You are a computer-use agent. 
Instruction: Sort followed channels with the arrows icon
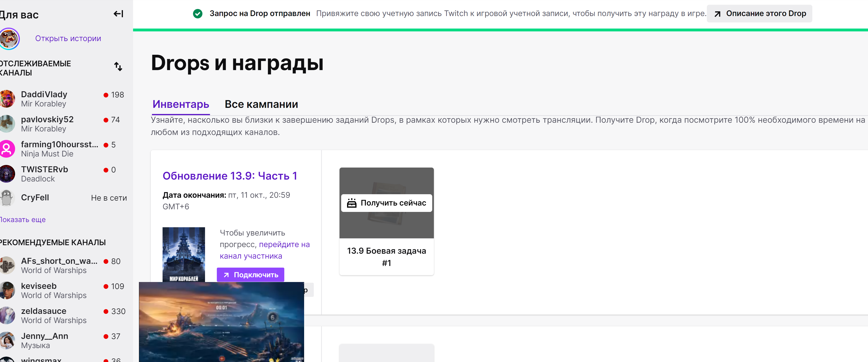118,66
